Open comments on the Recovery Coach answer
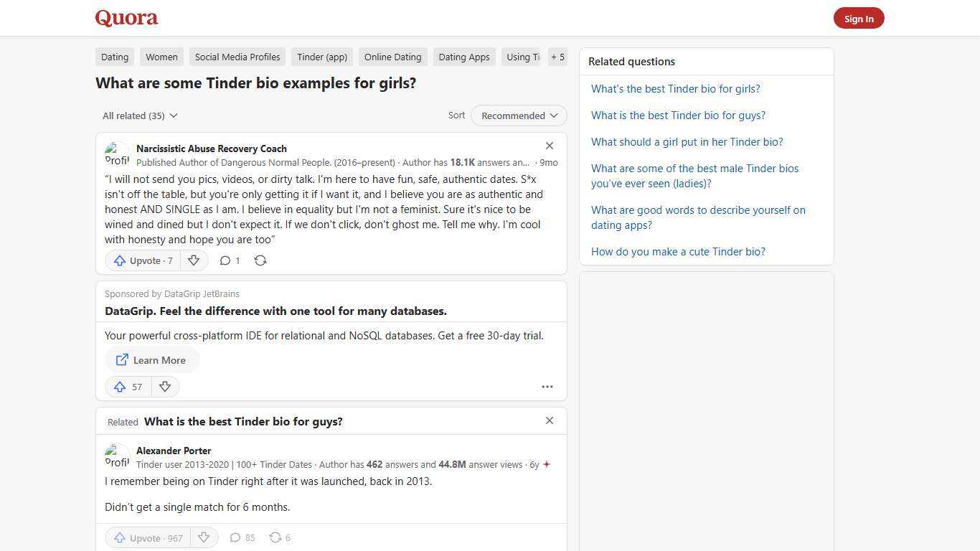The height and width of the screenshot is (551, 980). coord(230,260)
